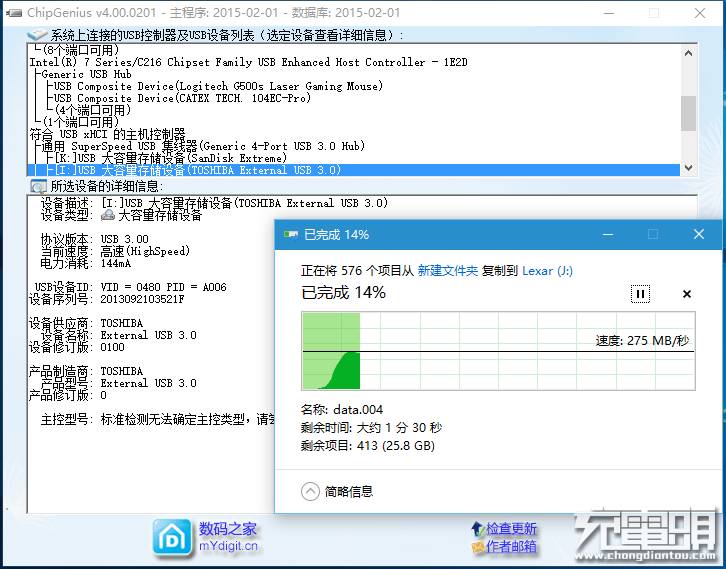The image size is (726, 569).
Task: Click the 设备供应商 TOSHIBA value
Action: pos(122,323)
